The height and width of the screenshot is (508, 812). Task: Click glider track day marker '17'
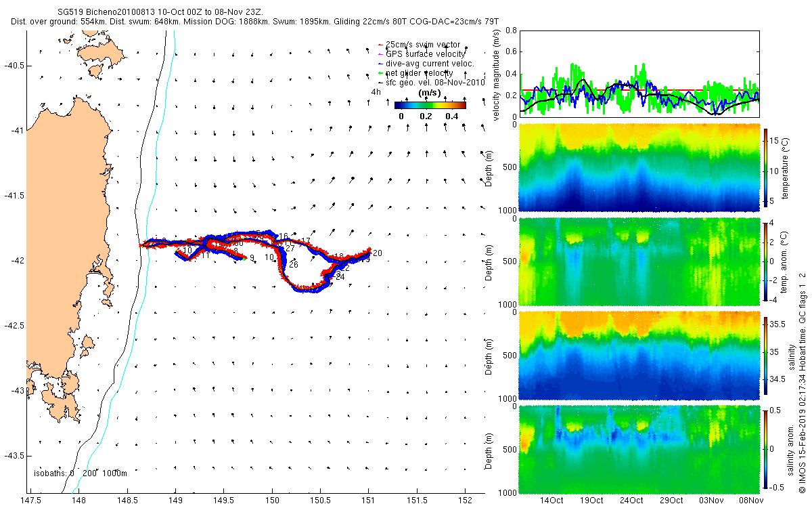coord(306,241)
